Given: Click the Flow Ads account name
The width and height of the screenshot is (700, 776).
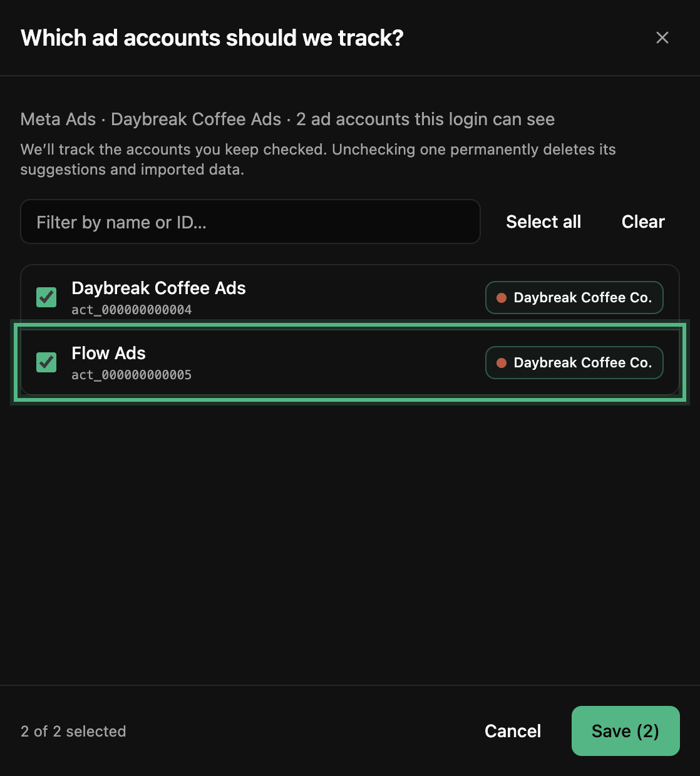Looking at the screenshot, I should pyautogui.click(x=109, y=353).
